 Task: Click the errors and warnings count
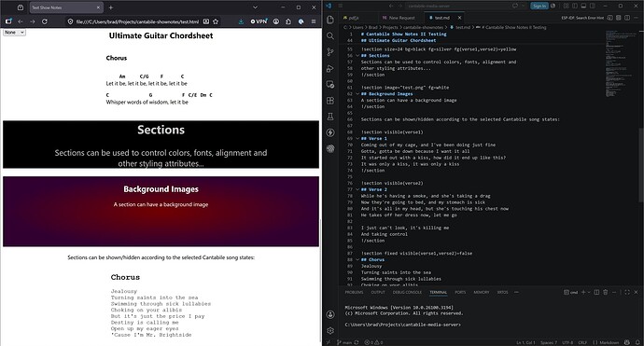pyautogui.click(x=373, y=342)
